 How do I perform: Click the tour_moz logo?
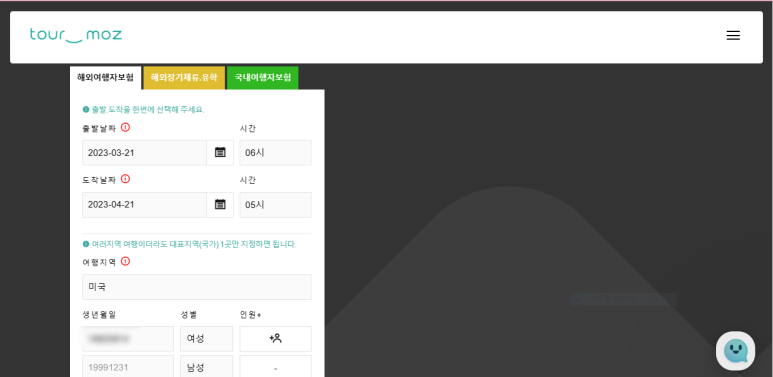(x=75, y=35)
